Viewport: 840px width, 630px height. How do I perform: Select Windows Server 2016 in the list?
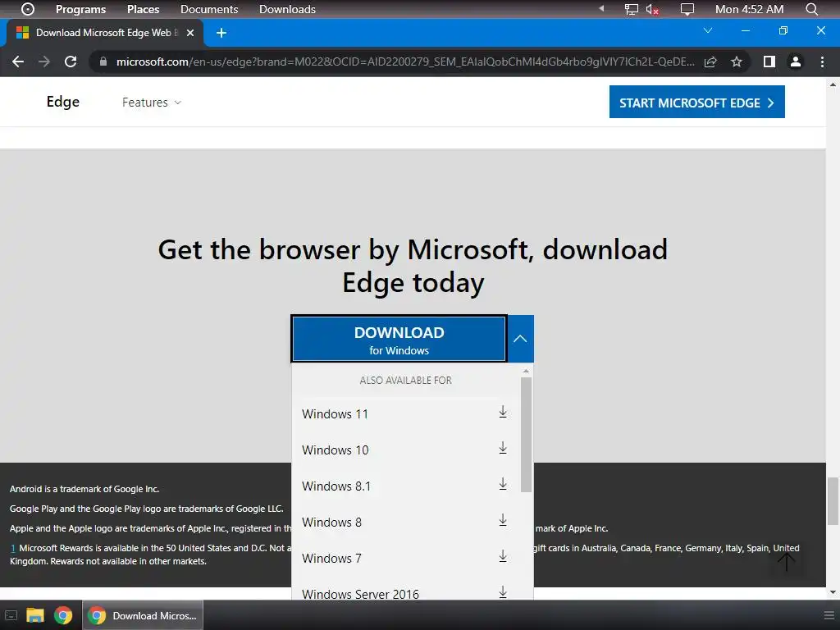405,592
